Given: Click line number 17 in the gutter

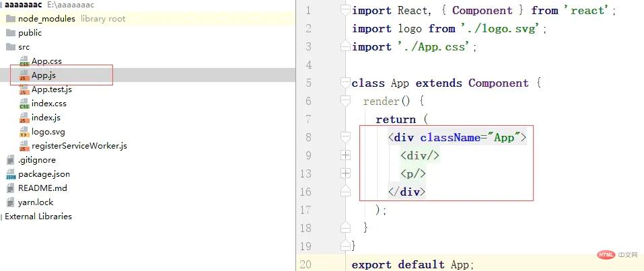Looking at the screenshot, I should (x=306, y=210).
